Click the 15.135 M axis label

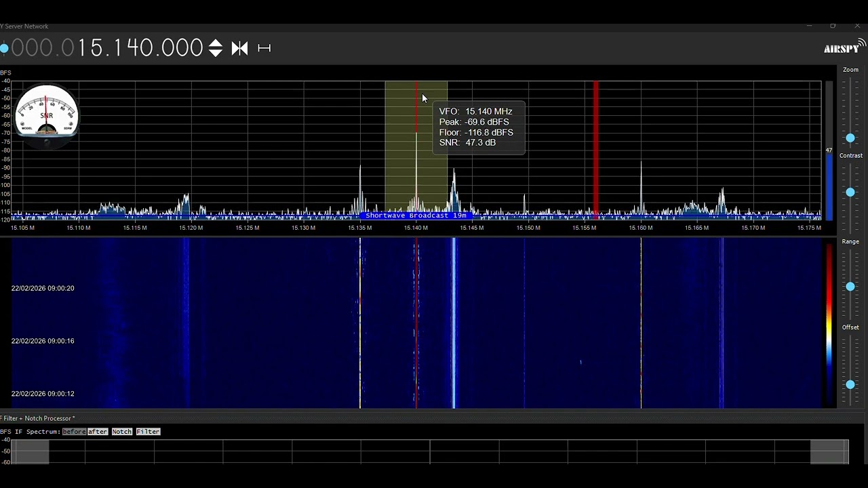click(x=359, y=228)
